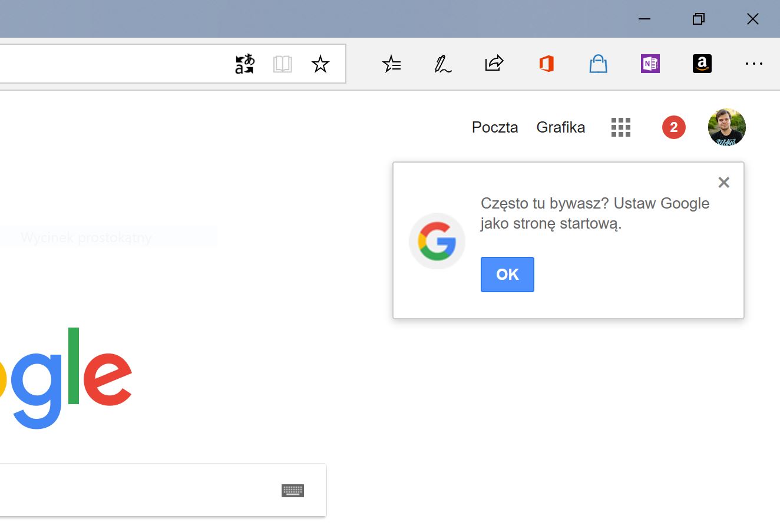Screen dimensions: 780x532
Task: Dismiss the homepage suggestion popup
Action: [x=724, y=183]
